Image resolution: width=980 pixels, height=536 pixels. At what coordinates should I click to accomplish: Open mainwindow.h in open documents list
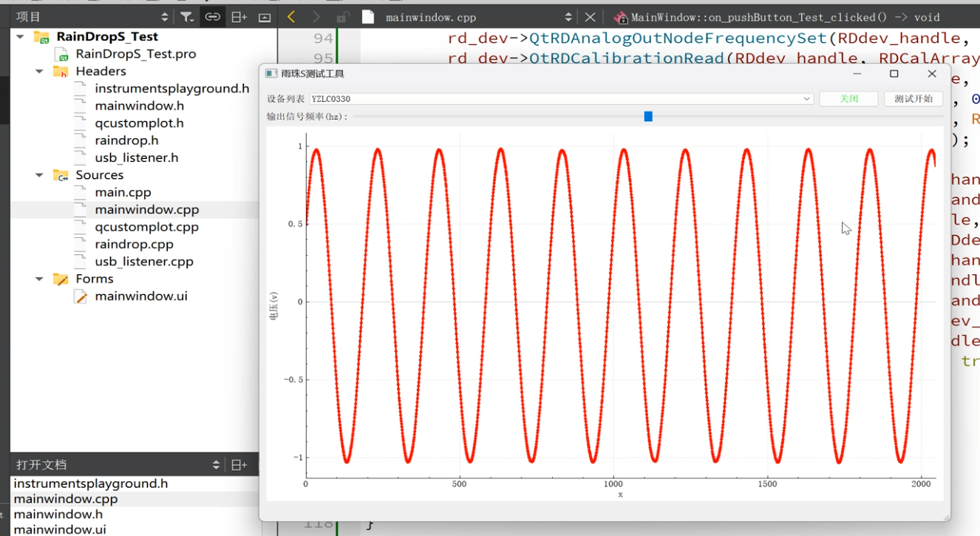pyautogui.click(x=58, y=515)
